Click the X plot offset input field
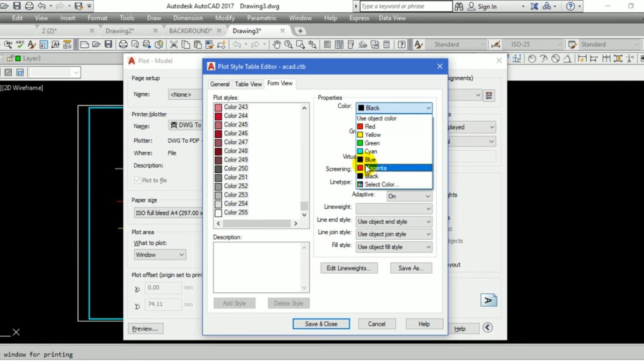The width and height of the screenshot is (644, 362). pyautogui.click(x=163, y=288)
